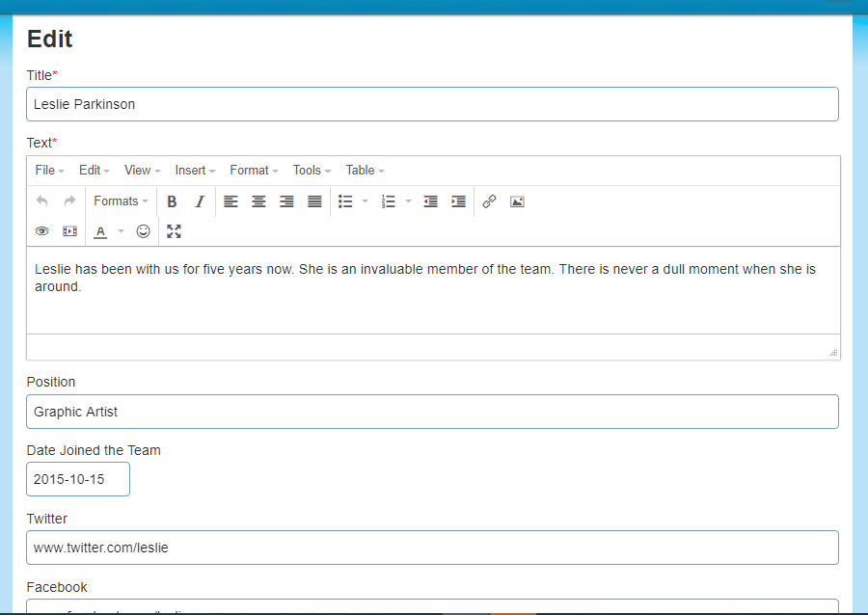Open the Table menu
The width and height of the screenshot is (868, 615).
click(x=365, y=171)
